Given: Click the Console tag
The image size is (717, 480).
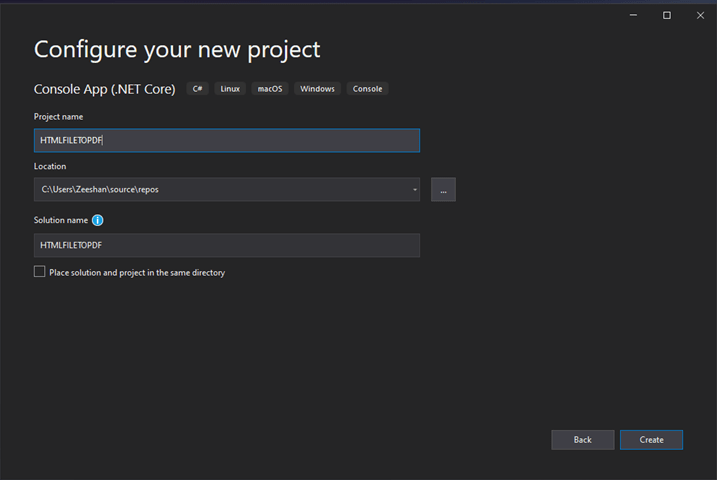Looking at the screenshot, I should pos(367,89).
